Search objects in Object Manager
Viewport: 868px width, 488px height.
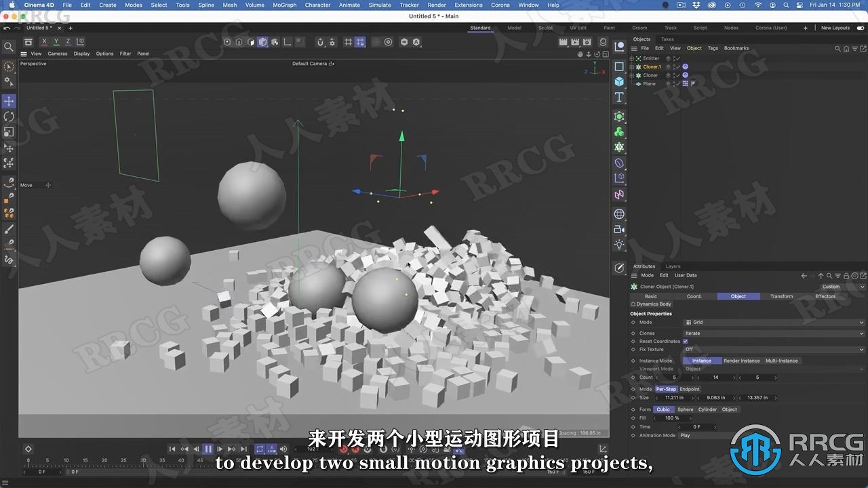838,48
